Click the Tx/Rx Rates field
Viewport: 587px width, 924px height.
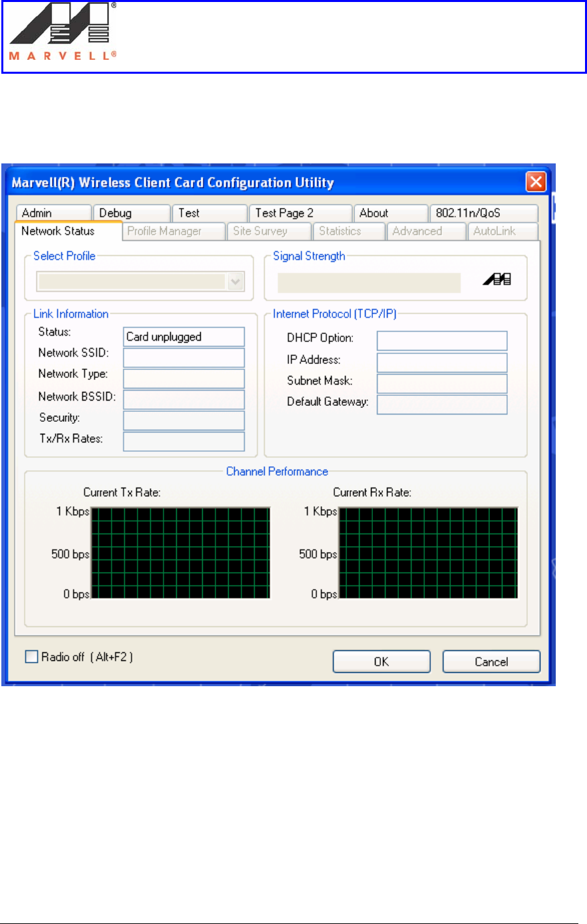[x=184, y=442]
